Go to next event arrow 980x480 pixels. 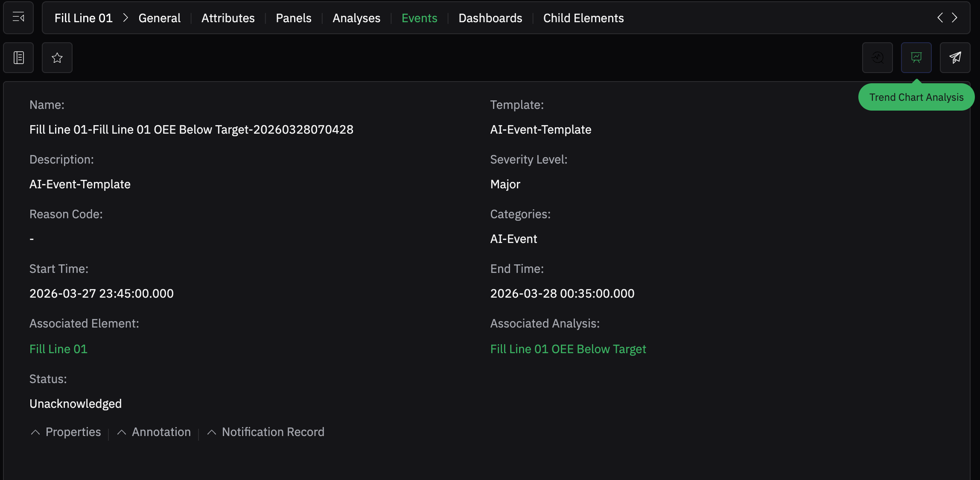(955, 18)
